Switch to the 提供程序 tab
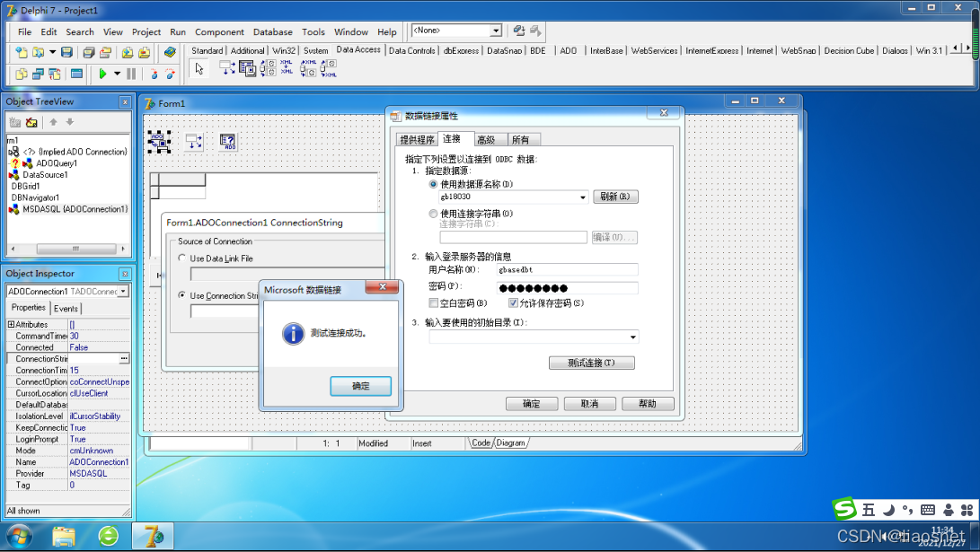This screenshot has width=980, height=552. (x=417, y=140)
